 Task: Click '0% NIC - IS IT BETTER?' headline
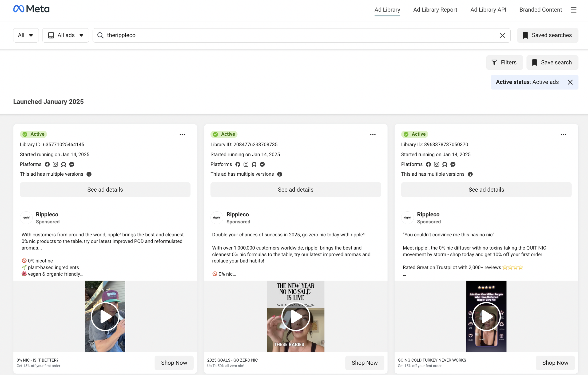37,360
